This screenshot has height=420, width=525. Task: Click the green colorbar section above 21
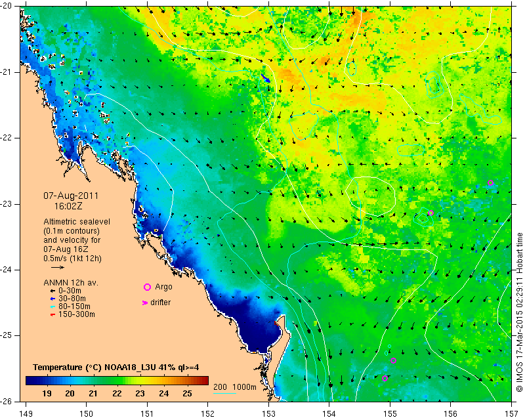point(93,381)
